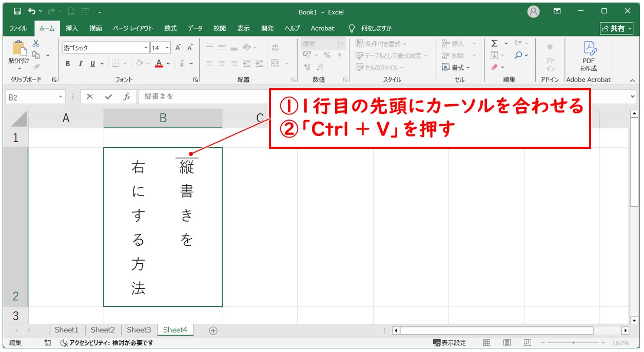
Task: Open the 書式 format dropdown in cells group
Action: (x=456, y=67)
